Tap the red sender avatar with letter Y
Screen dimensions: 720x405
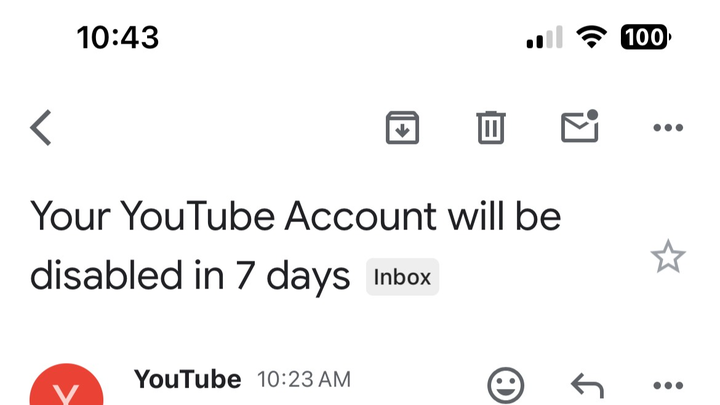67,385
